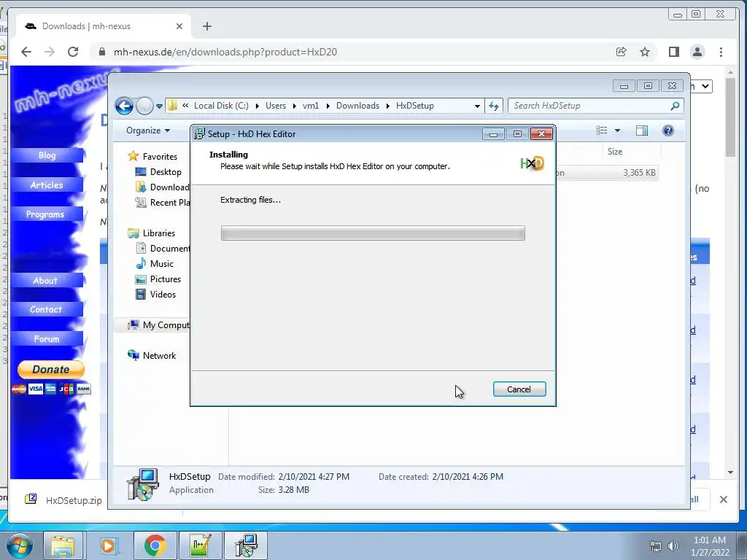Go back in Chrome browser
The image size is (747, 560).
[x=26, y=52]
